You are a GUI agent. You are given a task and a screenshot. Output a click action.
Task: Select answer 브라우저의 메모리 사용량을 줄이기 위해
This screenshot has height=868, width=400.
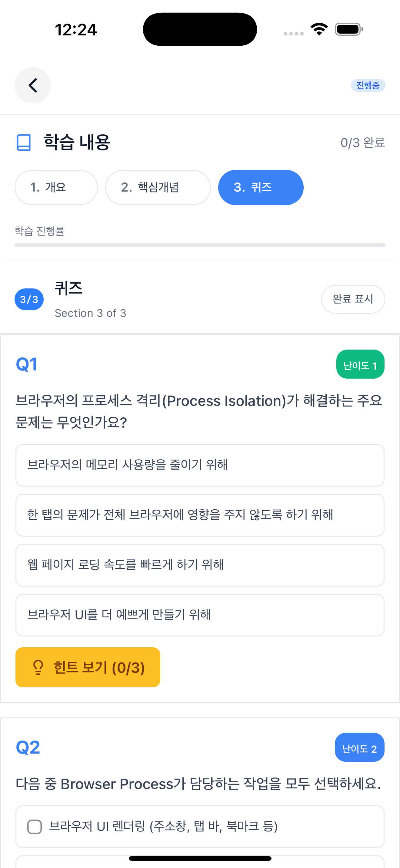200,465
